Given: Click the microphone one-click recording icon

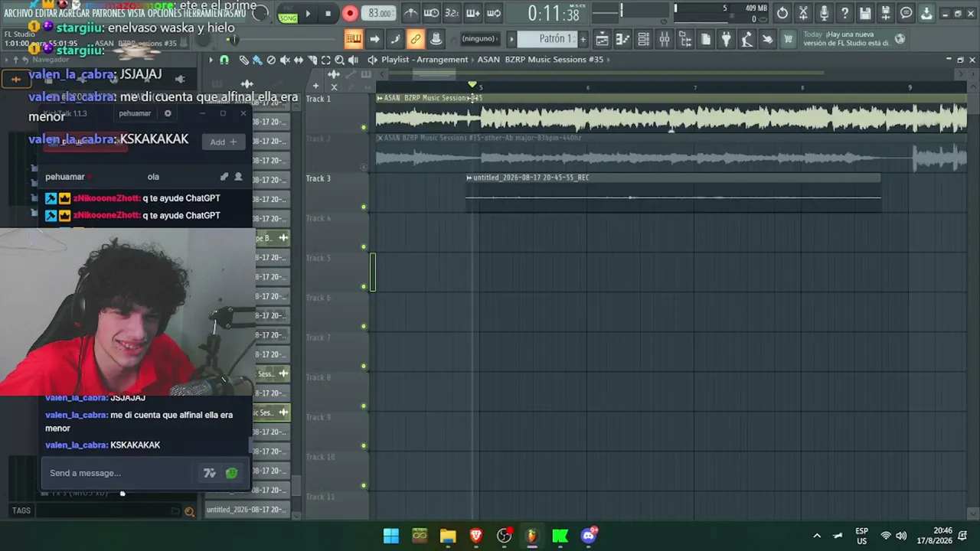Looking at the screenshot, I should [x=824, y=13].
